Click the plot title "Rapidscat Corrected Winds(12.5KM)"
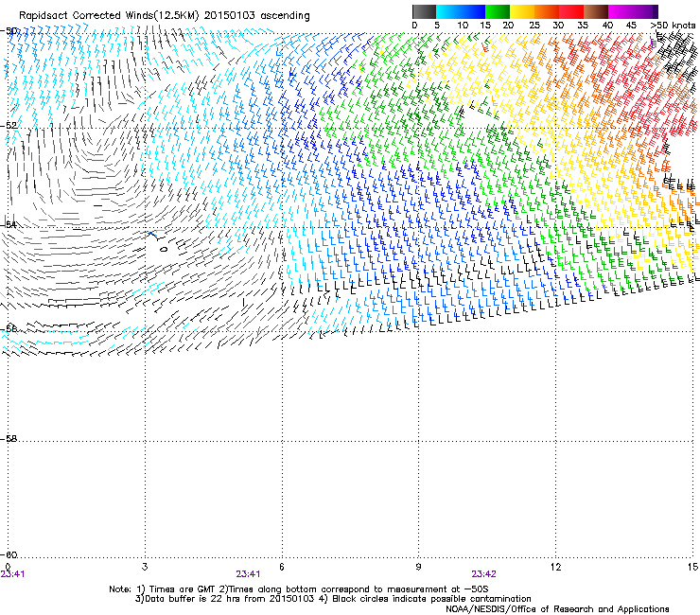This screenshot has width=700, height=615. coord(109,16)
